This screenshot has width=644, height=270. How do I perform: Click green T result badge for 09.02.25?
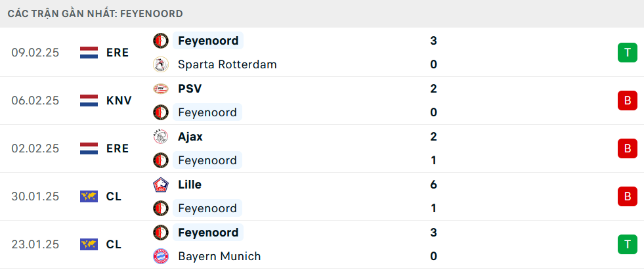click(x=627, y=53)
